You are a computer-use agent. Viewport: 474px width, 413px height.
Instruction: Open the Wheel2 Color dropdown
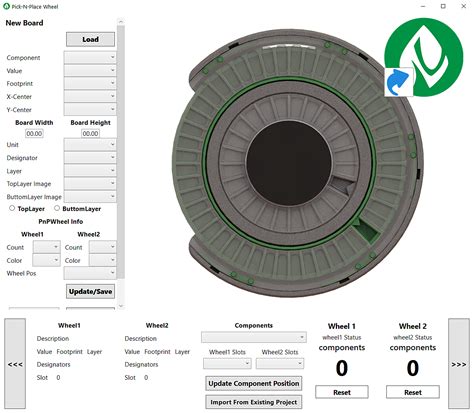[x=103, y=260]
